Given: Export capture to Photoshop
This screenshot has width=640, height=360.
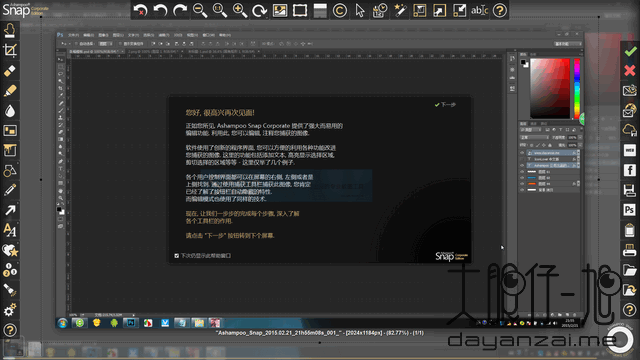Looking at the screenshot, I should pos(629,210).
